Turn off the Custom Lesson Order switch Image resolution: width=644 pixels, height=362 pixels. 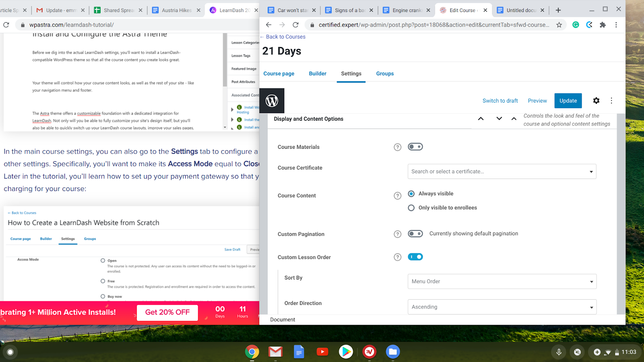pyautogui.click(x=415, y=257)
